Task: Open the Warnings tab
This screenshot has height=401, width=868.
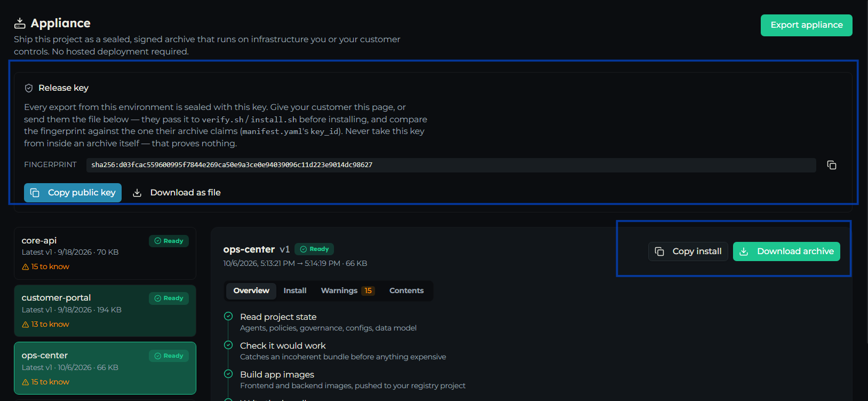Action: click(347, 290)
